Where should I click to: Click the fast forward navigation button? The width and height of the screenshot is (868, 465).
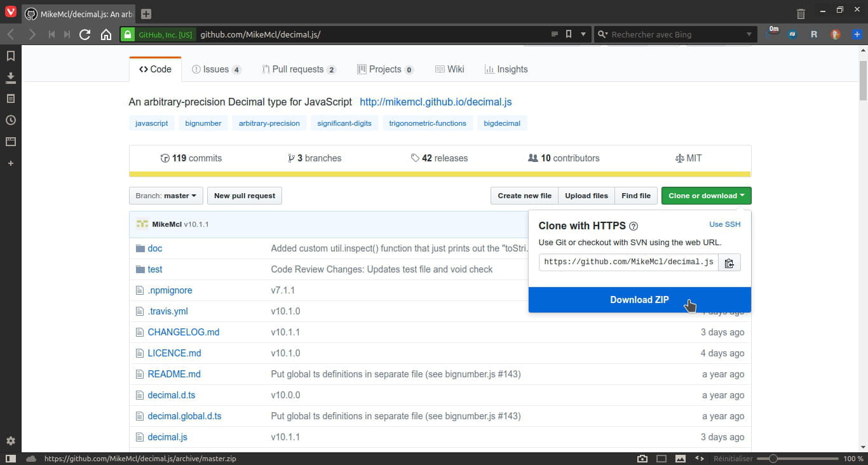point(67,34)
